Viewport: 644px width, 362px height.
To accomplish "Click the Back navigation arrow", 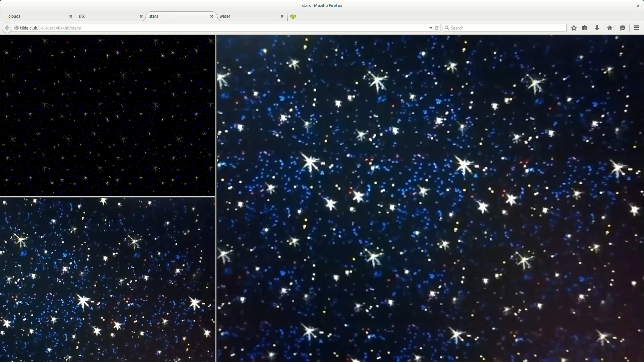I will click(7, 28).
